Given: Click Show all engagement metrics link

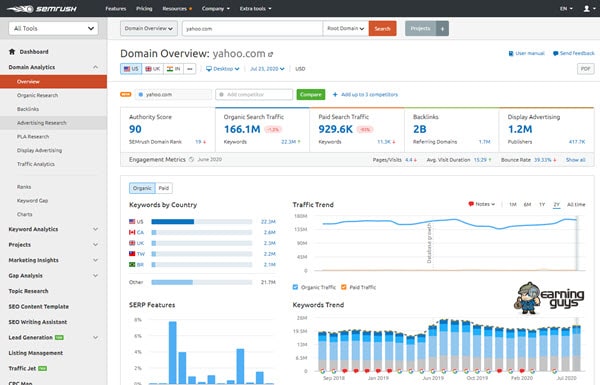Looking at the screenshot, I should pyautogui.click(x=576, y=160).
